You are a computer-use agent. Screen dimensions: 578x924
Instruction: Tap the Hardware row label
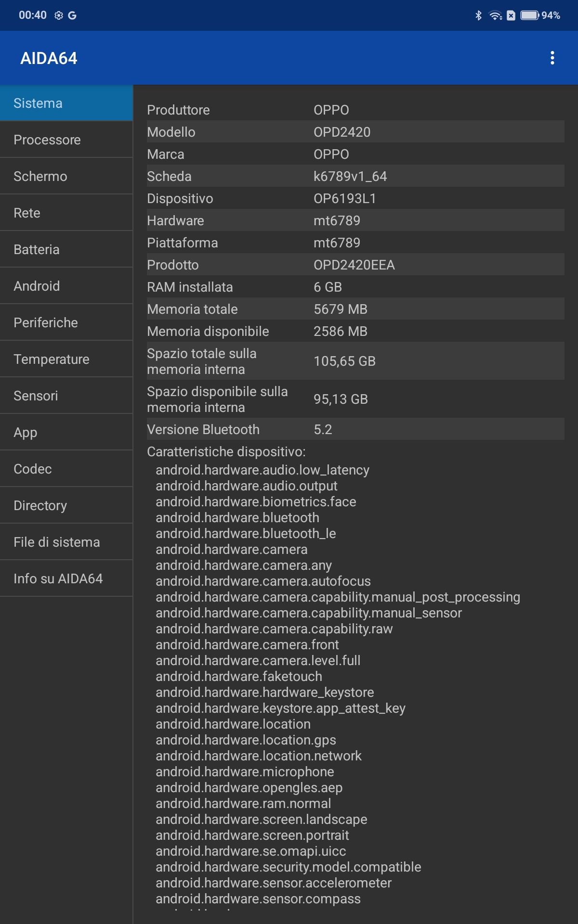pos(175,220)
